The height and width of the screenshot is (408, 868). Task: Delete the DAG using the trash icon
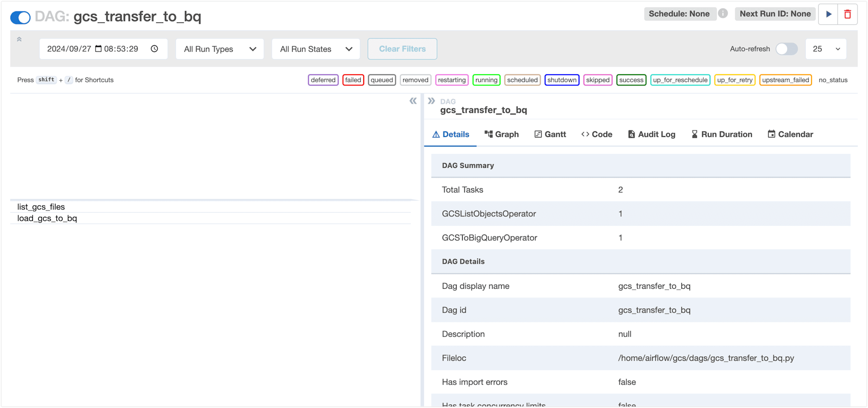coord(848,14)
